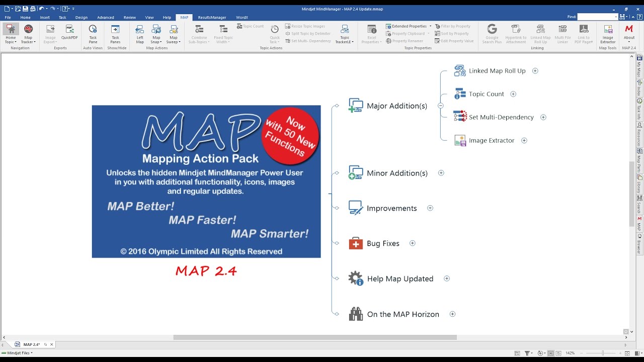
Task: Close the MAP 2.4 document tab
Action: click(51, 344)
